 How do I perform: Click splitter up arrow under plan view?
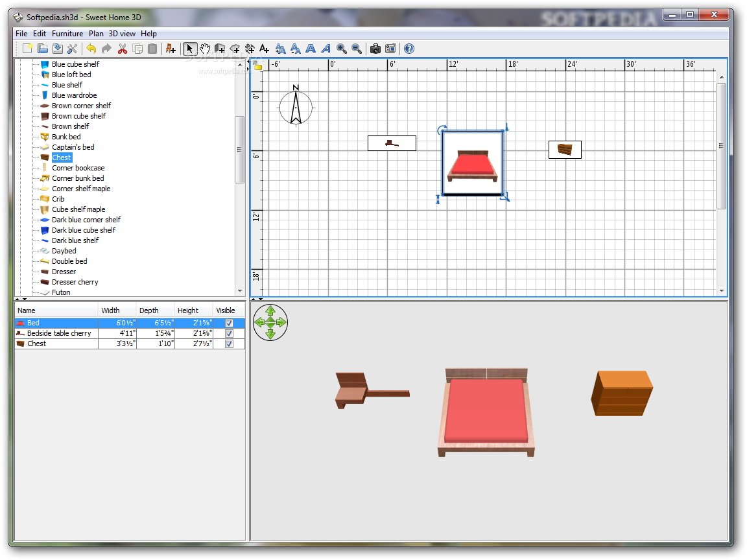coord(254,299)
